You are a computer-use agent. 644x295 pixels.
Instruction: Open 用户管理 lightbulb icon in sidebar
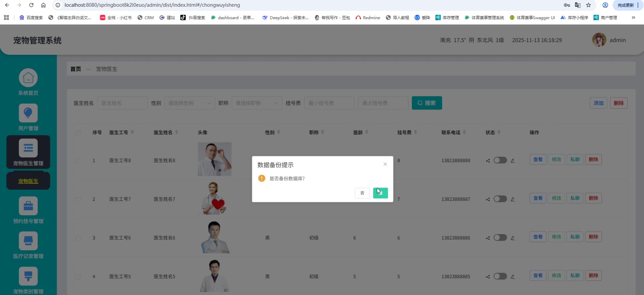coord(28,113)
